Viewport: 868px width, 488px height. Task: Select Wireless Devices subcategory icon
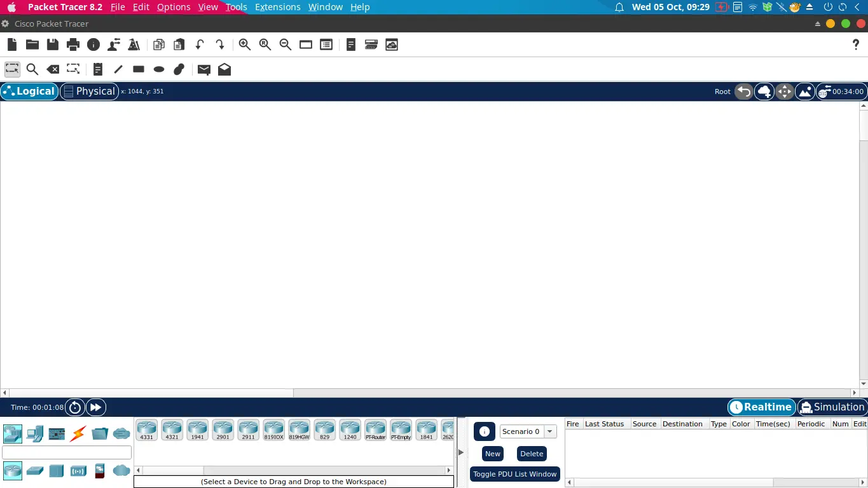point(78,471)
